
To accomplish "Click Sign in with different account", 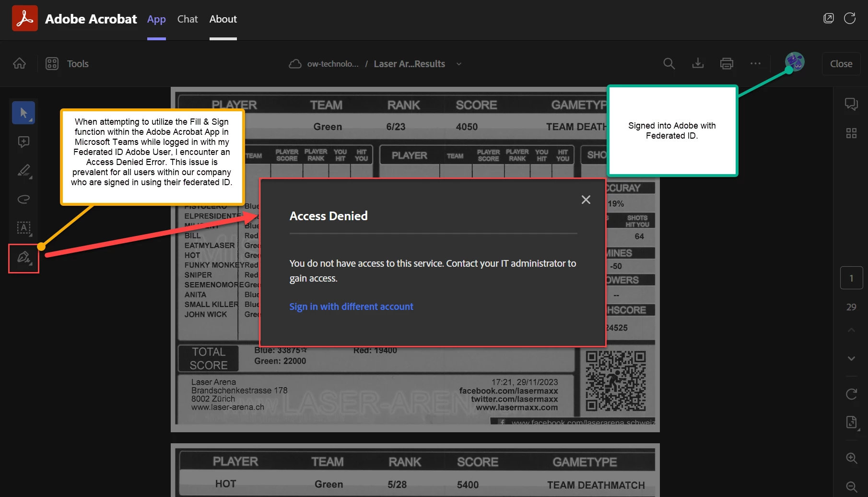I will (351, 307).
